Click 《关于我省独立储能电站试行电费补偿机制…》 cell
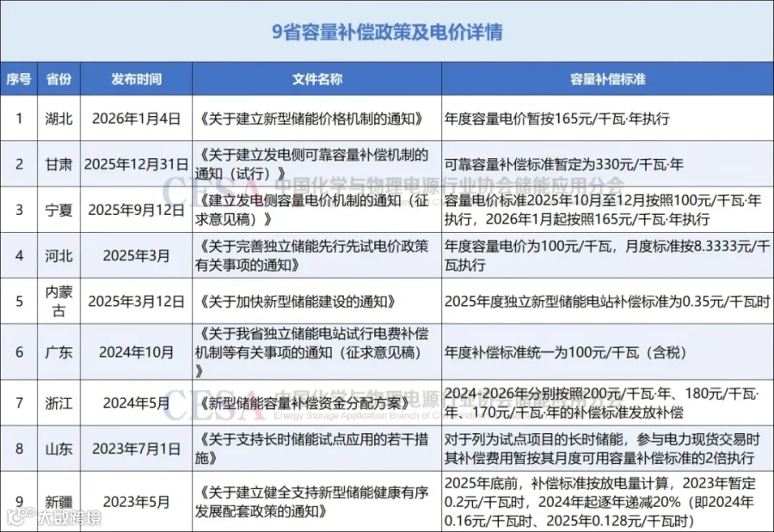774x532 pixels. [x=316, y=352]
